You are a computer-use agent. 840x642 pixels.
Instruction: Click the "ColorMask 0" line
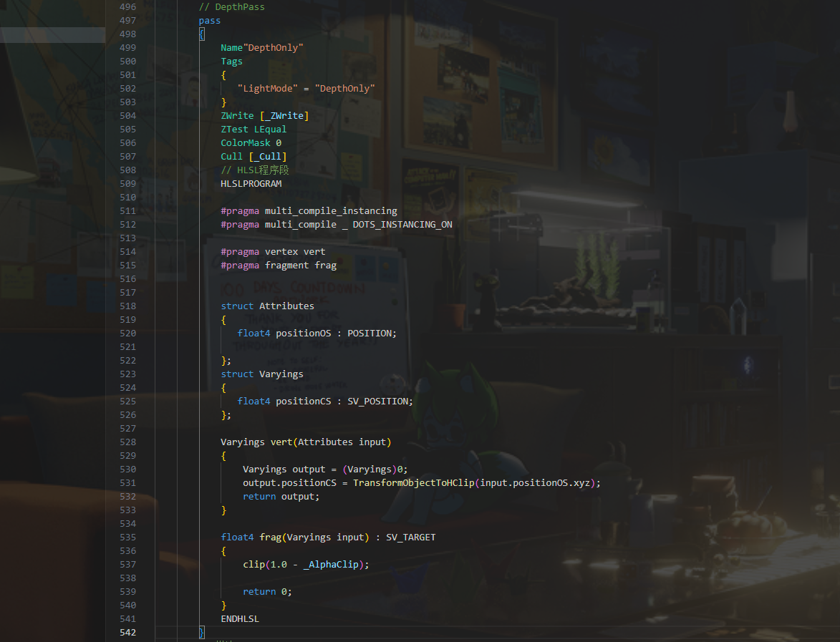[x=251, y=143]
